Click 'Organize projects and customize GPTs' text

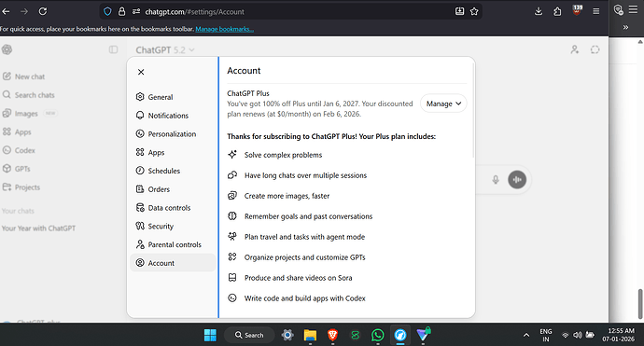click(305, 257)
